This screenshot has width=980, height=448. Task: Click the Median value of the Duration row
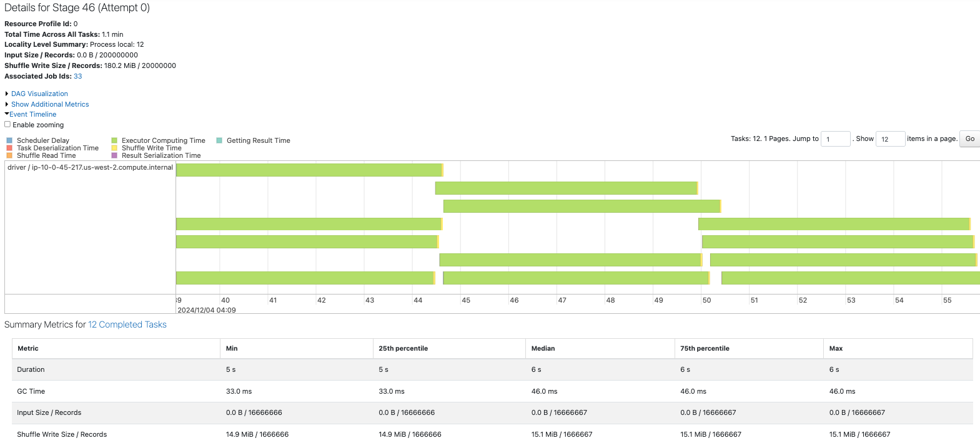536,369
